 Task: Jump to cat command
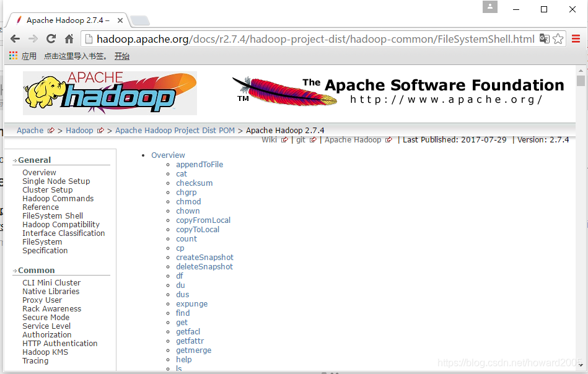182,174
